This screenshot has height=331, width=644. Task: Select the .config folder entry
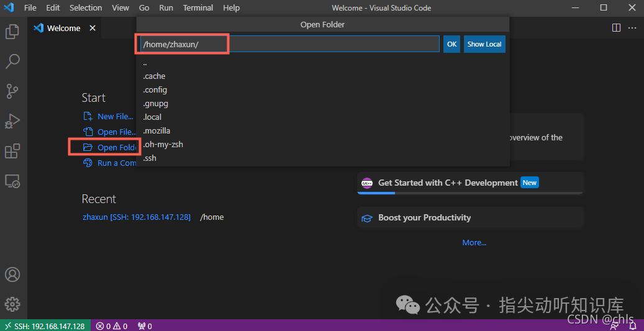pyautogui.click(x=323, y=89)
